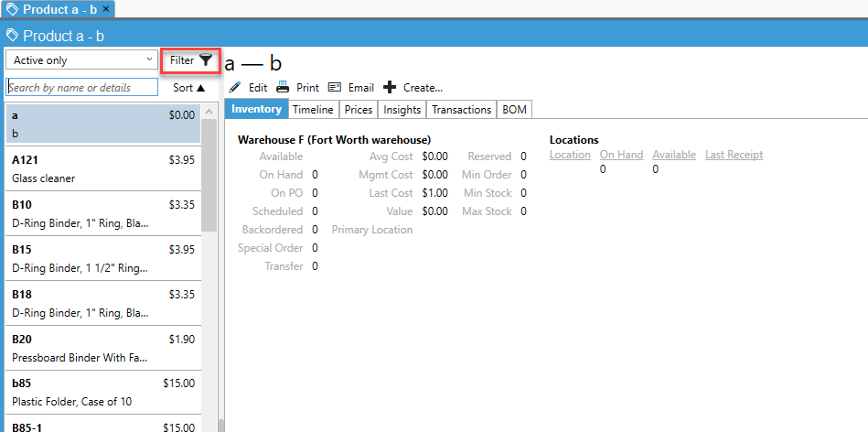Click the $15.00 price of b85
Image resolution: width=868 pixels, height=432 pixels.
click(x=178, y=383)
